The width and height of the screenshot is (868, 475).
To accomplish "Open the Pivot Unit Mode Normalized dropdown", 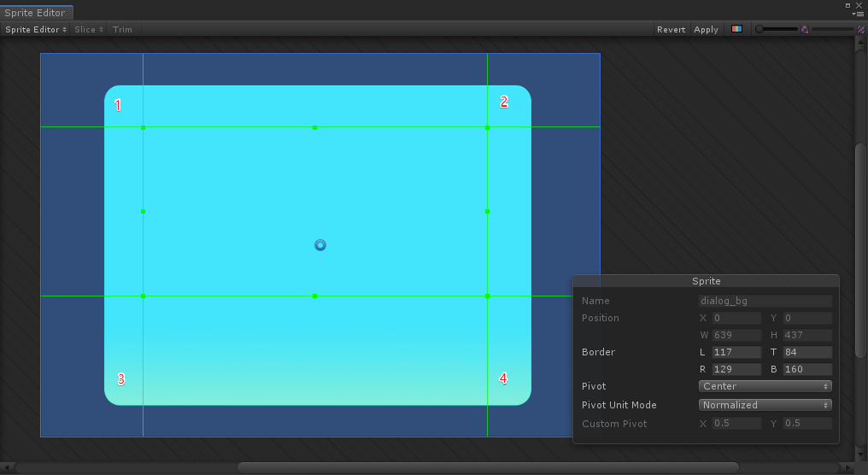I will [765, 405].
